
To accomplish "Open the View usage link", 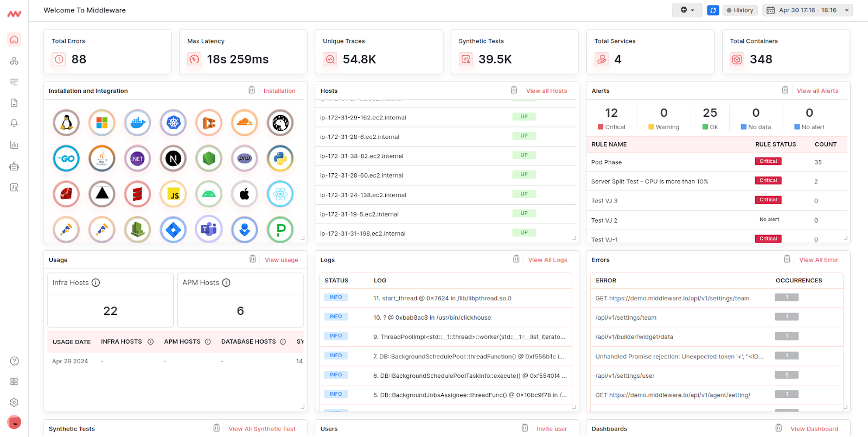I will coord(282,260).
